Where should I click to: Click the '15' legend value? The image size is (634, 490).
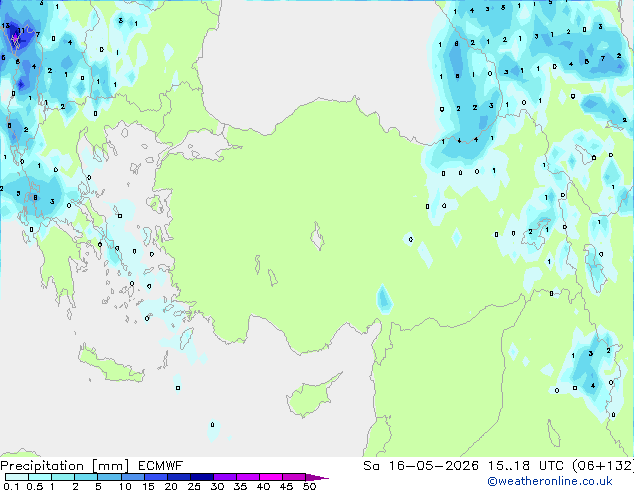pyautogui.click(x=148, y=486)
